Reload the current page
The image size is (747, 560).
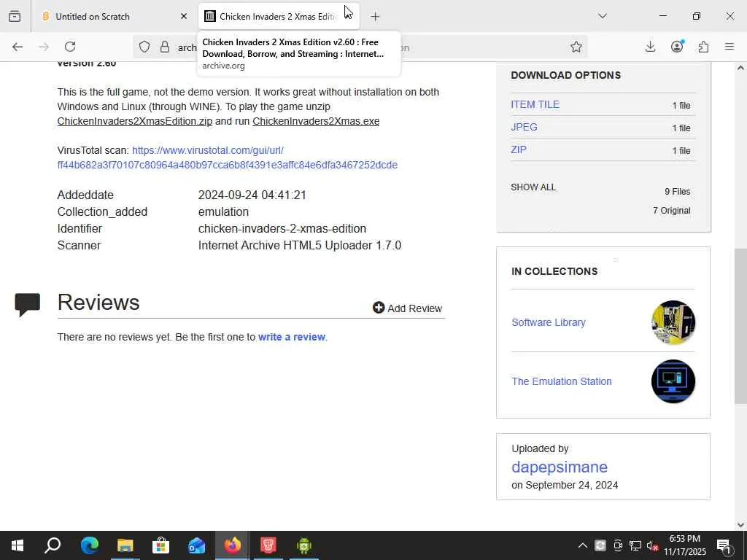point(70,47)
